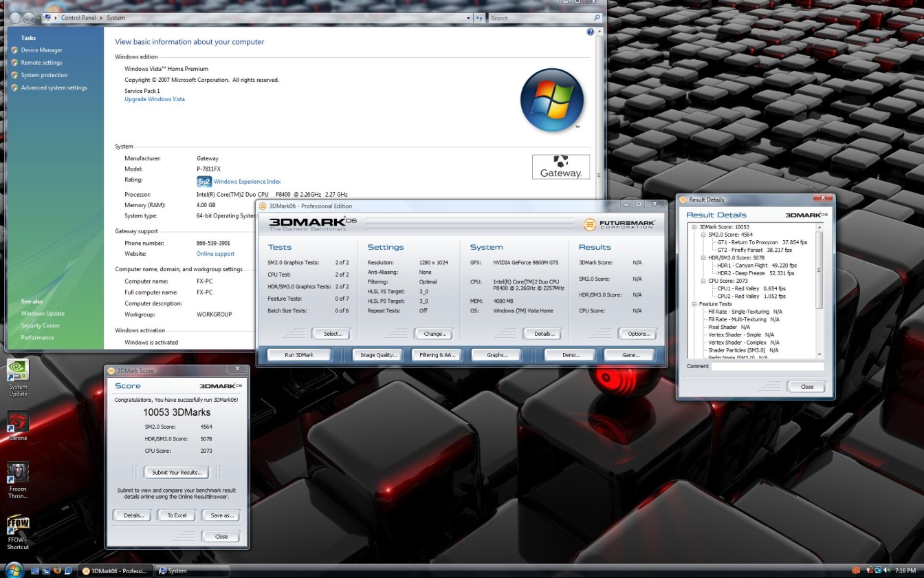
Task: Open Image Quality... tool
Action: pos(377,355)
